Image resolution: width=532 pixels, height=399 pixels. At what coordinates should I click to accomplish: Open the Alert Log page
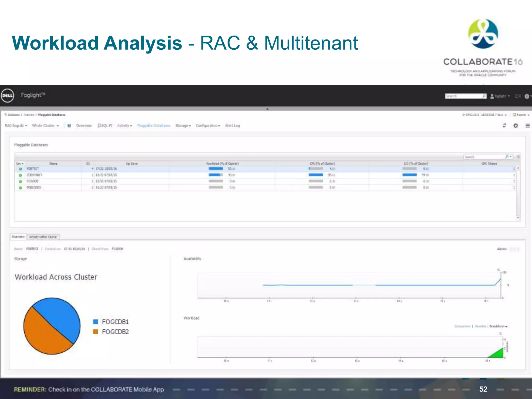point(232,126)
